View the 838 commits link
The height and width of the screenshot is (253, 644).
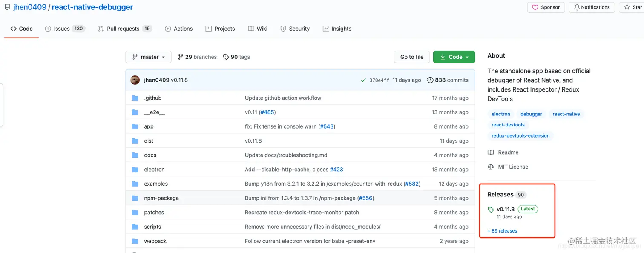click(x=448, y=80)
